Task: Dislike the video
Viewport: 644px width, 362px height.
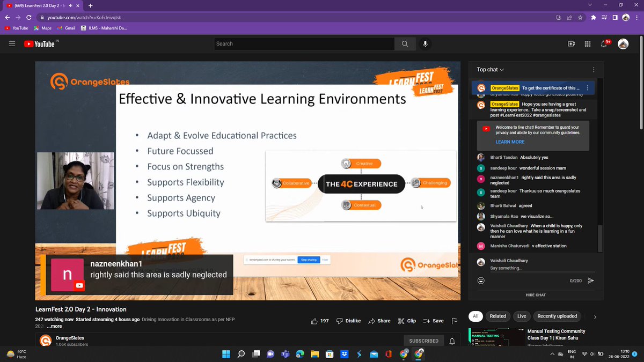Action: click(x=348, y=320)
